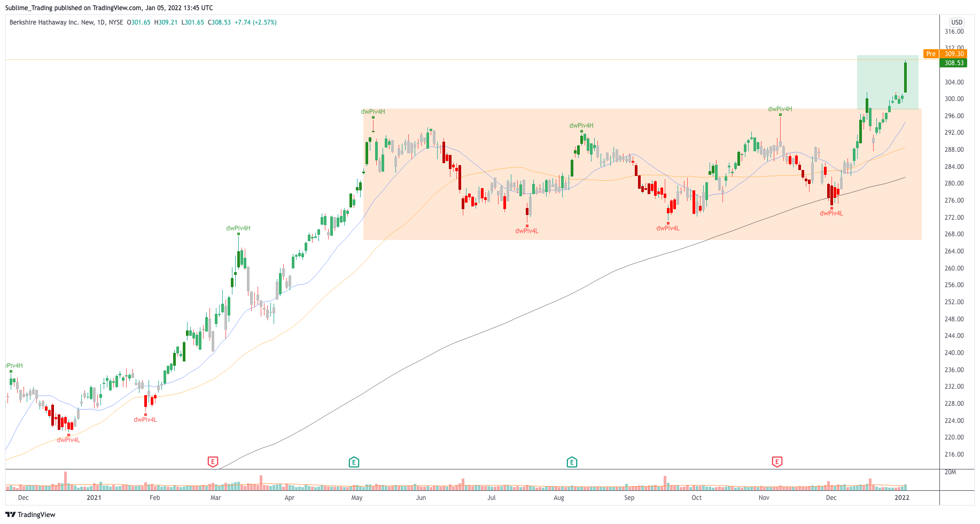Click the Aug label on time axis

click(x=559, y=498)
